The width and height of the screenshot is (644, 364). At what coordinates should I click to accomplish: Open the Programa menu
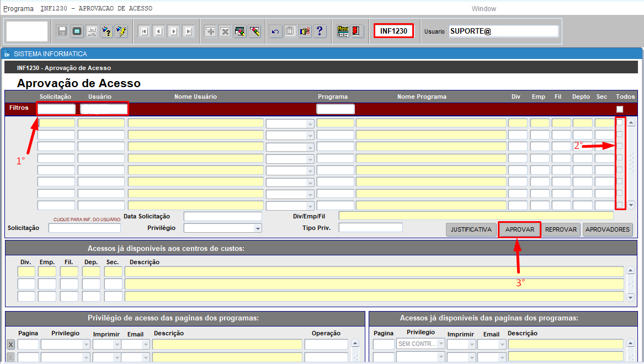point(18,9)
